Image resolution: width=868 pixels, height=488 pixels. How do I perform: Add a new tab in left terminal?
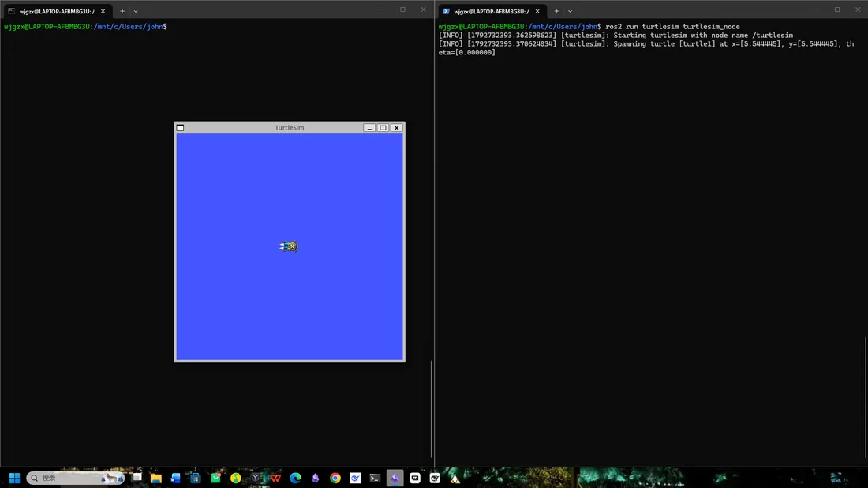coord(122,11)
